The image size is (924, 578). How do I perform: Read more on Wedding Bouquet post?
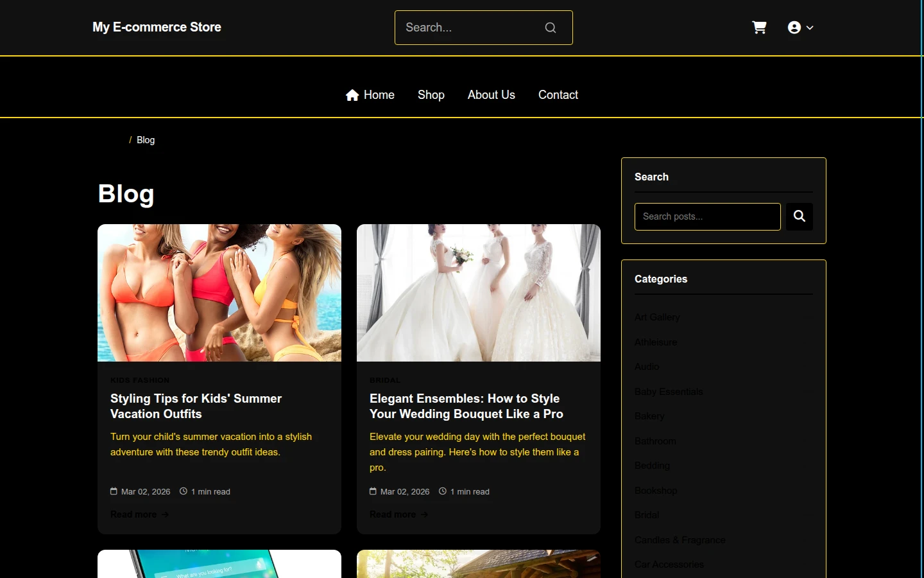(x=398, y=514)
